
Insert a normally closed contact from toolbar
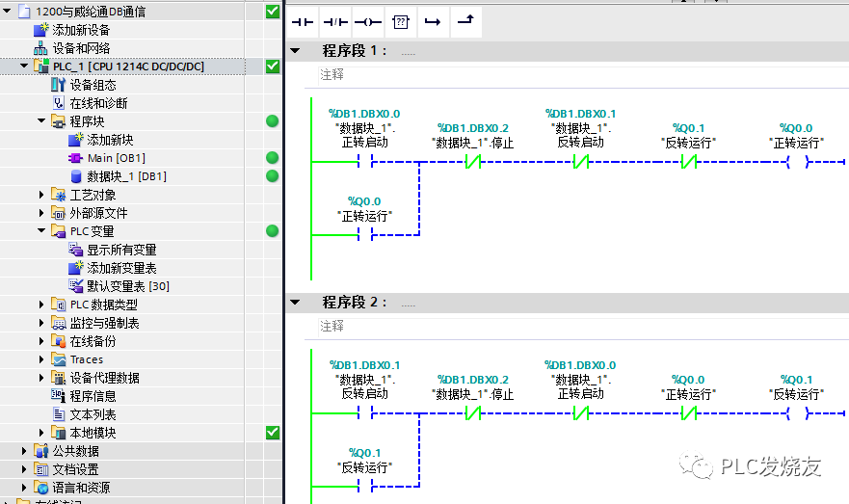[x=335, y=22]
